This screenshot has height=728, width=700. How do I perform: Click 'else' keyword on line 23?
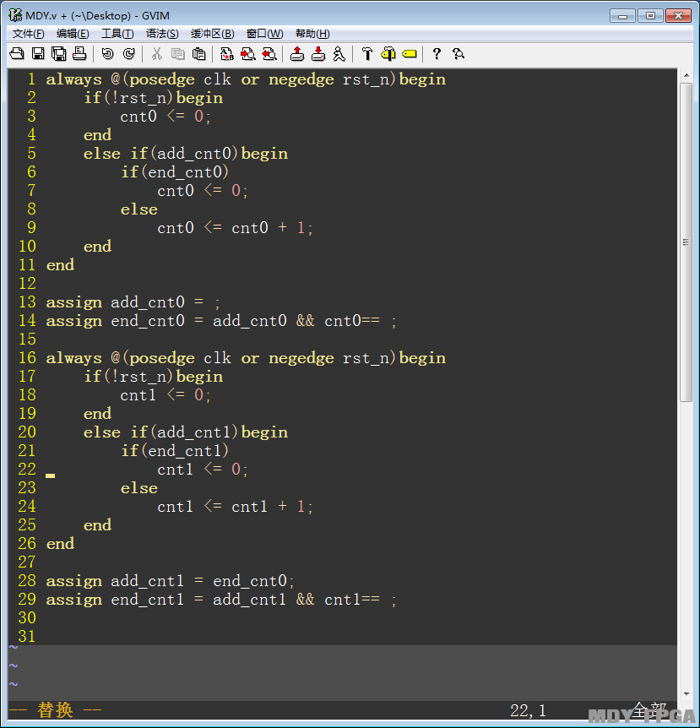click(x=138, y=488)
